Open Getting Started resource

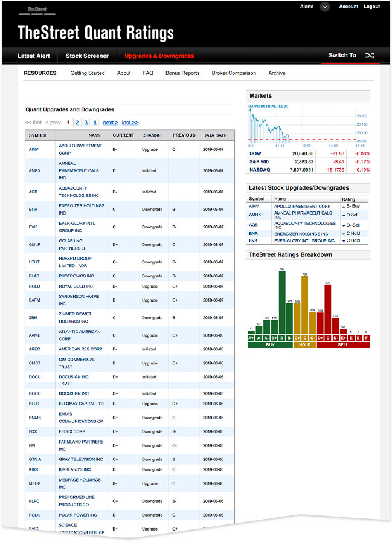coord(88,73)
